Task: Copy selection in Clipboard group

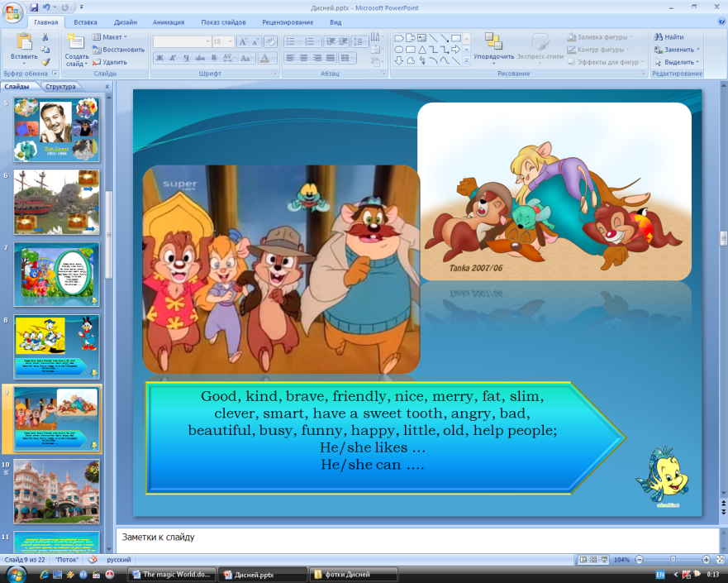Action: coord(45,50)
